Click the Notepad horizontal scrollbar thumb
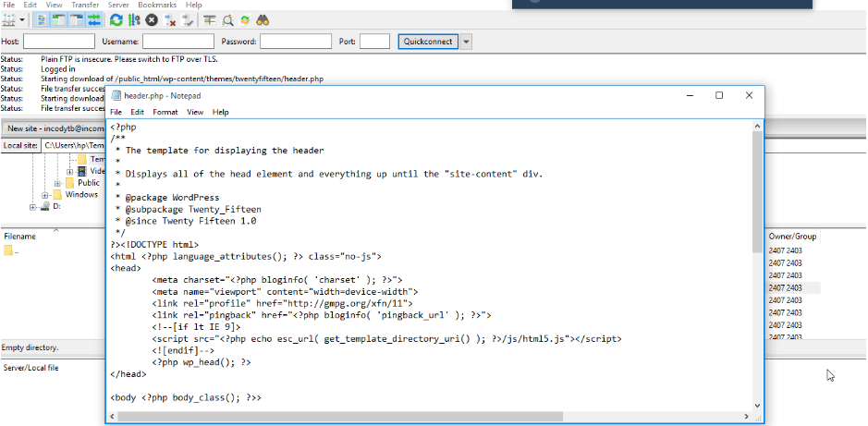Image resolution: width=868 pixels, height=426 pixels. (x=340, y=416)
